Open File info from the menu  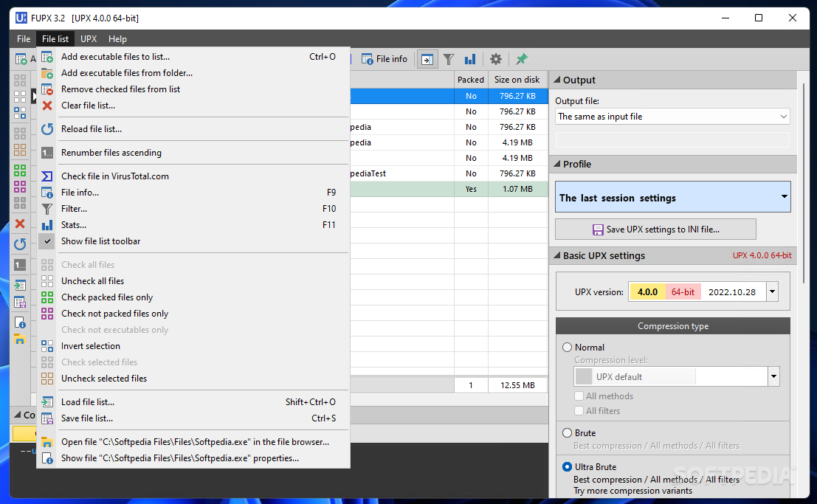coord(193,193)
